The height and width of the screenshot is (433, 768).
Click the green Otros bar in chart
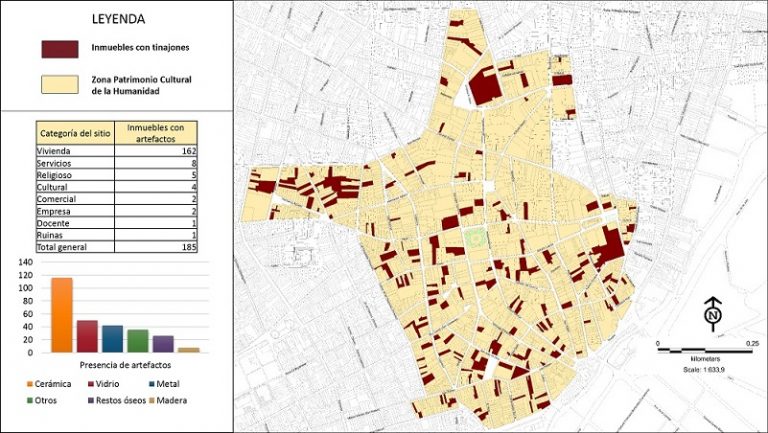coord(138,341)
